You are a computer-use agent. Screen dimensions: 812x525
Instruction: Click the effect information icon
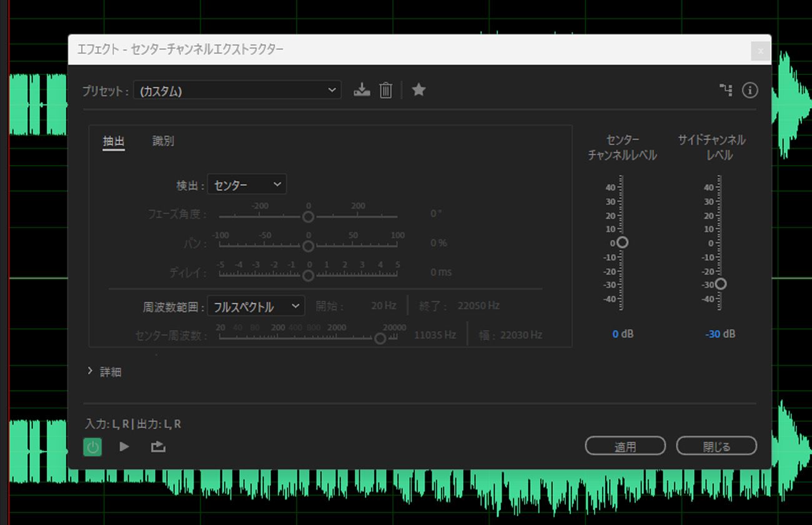tap(750, 89)
